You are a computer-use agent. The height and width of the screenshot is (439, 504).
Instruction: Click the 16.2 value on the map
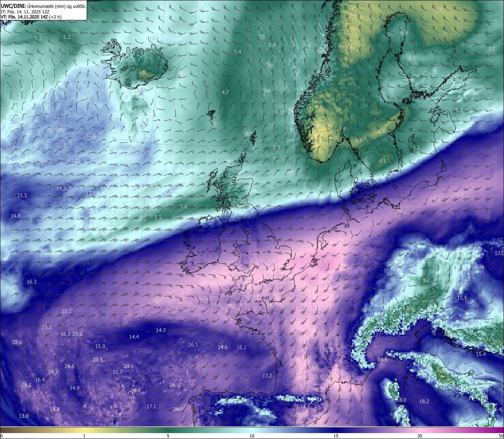113,424
